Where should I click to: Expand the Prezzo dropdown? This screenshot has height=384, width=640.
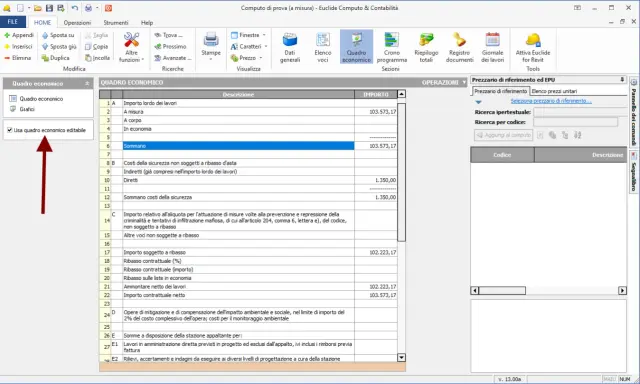(x=246, y=58)
